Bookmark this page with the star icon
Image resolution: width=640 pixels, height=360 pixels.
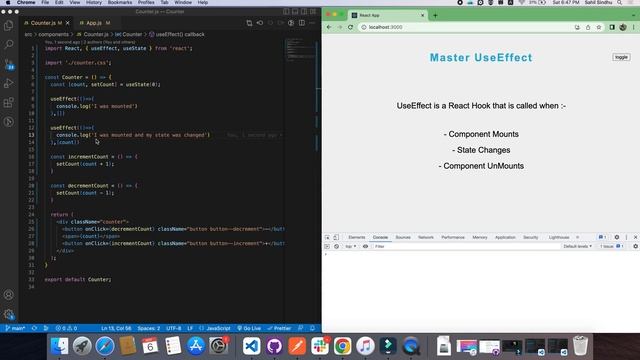599,27
